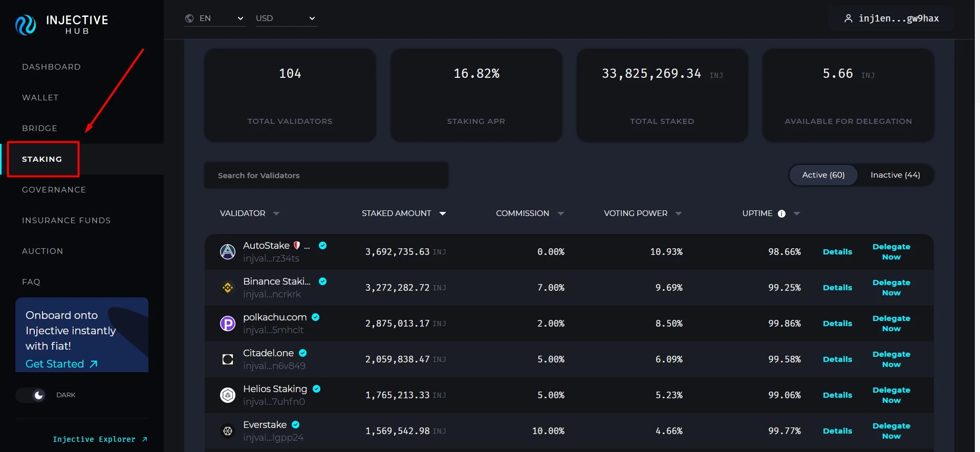Open the Dashboard menu item
The height and width of the screenshot is (452, 980).
tap(51, 67)
